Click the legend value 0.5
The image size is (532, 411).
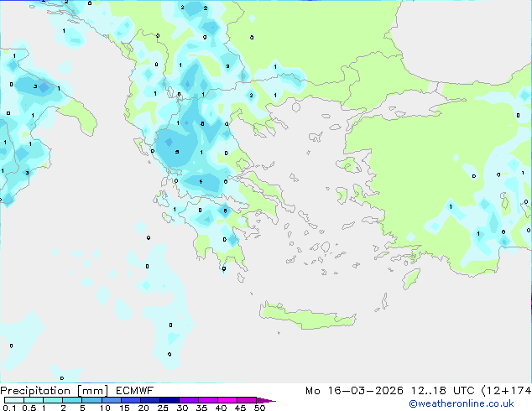coord(29,408)
